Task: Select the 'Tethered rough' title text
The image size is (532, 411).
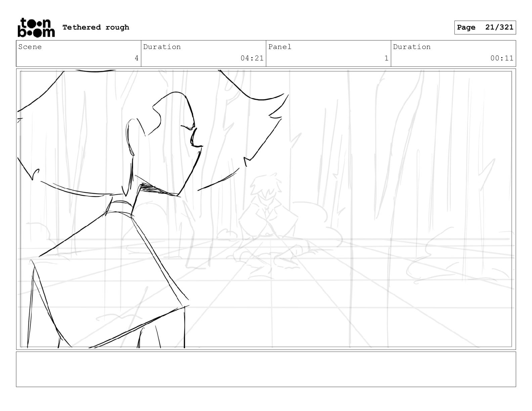Action: (x=96, y=27)
